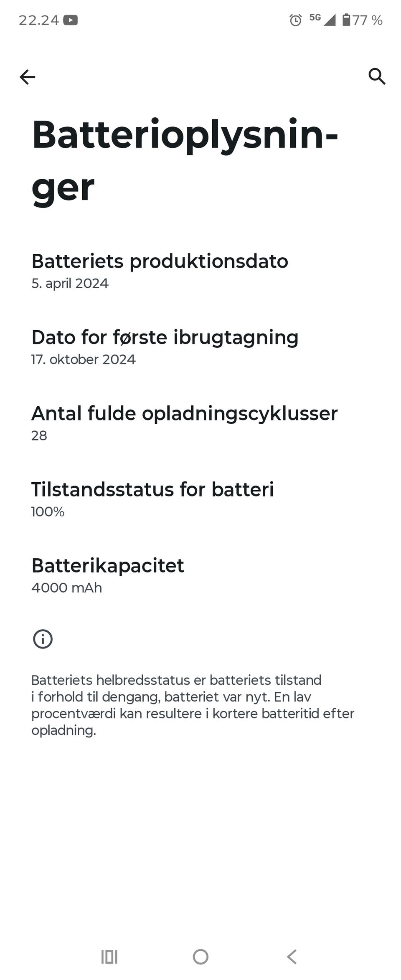
Task: Tap the info circle icon
Action: tap(43, 639)
